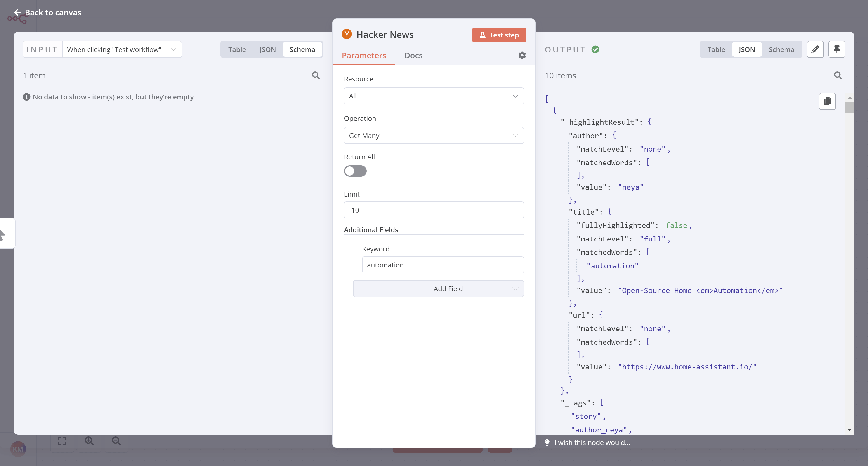The height and width of the screenshot is (466, 868).
Task: Switch to the Docs tab
Action: click(413, 55)
